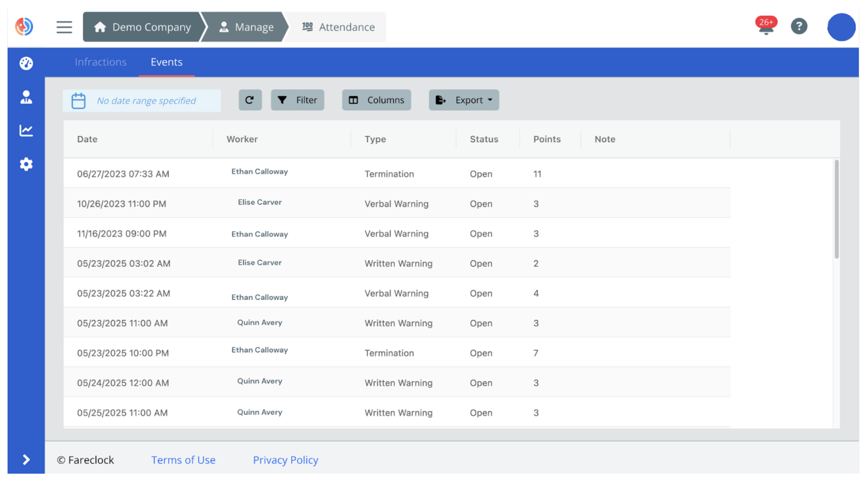The height and width of the screenshot is (481, 868).
Task: Click the user avatar circle
Action: (x=841, y=27)
